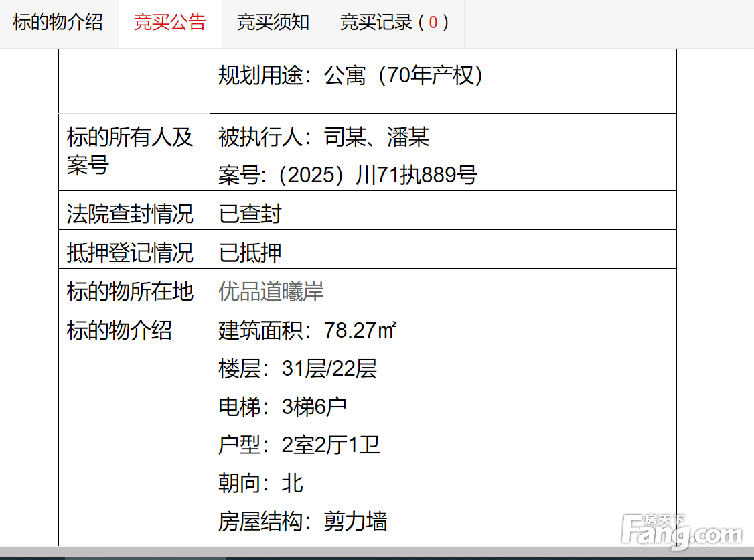This screenshot has height=560, width=754.
Task: Open the 竞买公告 tab
Action: point(170,23)
